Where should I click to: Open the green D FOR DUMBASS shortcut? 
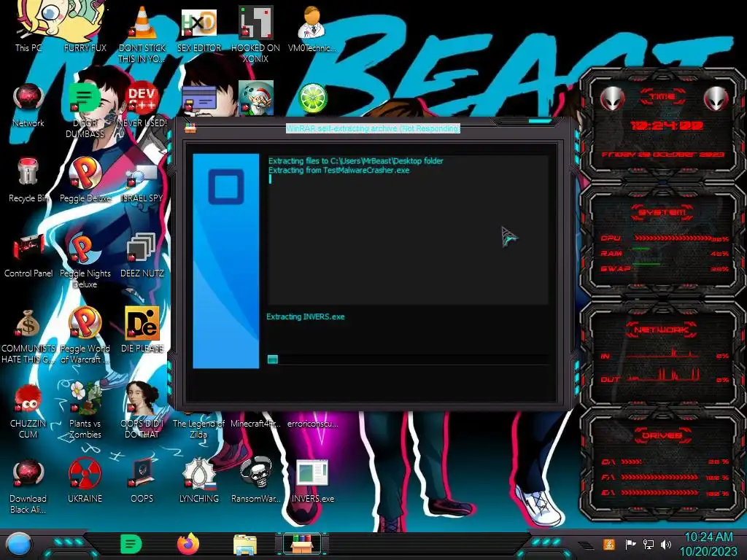pyautogui.click(x=85, y=111)
